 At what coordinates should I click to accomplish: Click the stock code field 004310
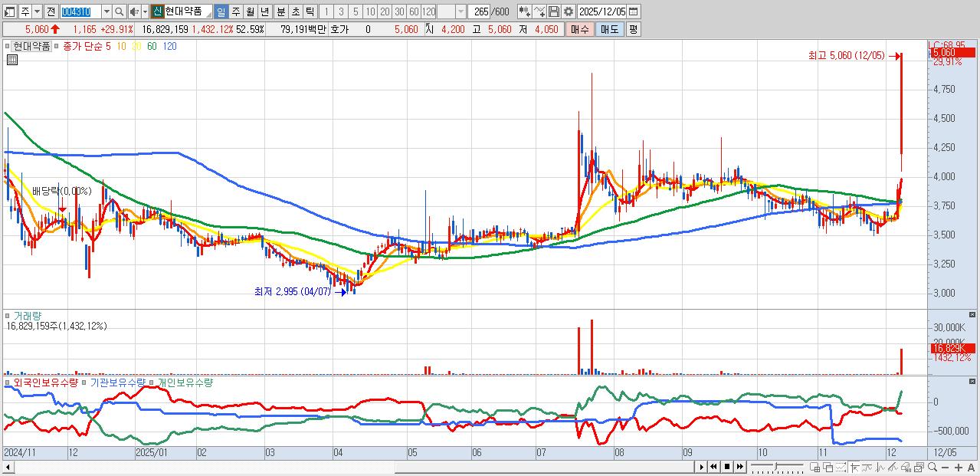(80, 11)
